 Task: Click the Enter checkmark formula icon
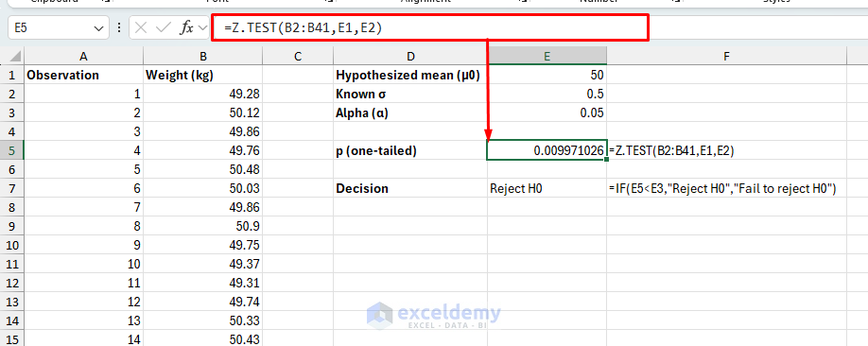164,27
